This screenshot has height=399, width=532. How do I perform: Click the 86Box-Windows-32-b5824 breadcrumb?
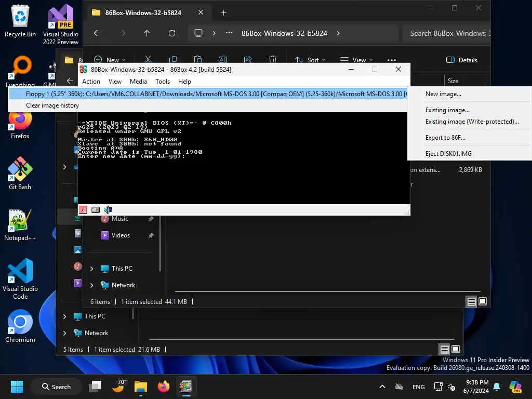tap(284, 33)
